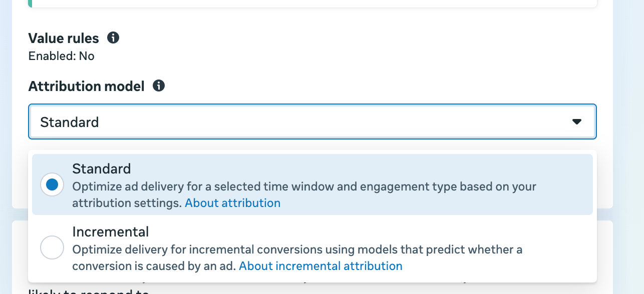Image resolution: width=644 pixels, height=294 pixels.
Task: Choose the Incremental option title in list
Action: 111,232
